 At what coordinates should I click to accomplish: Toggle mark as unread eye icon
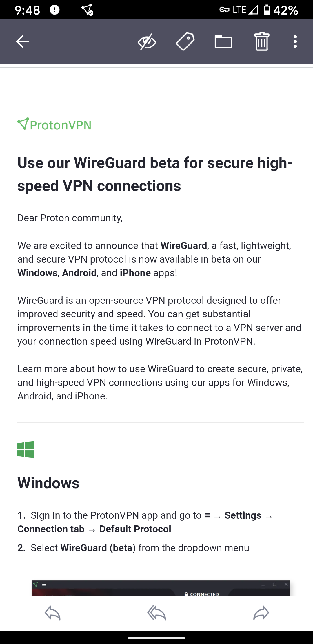pos(147,41)
